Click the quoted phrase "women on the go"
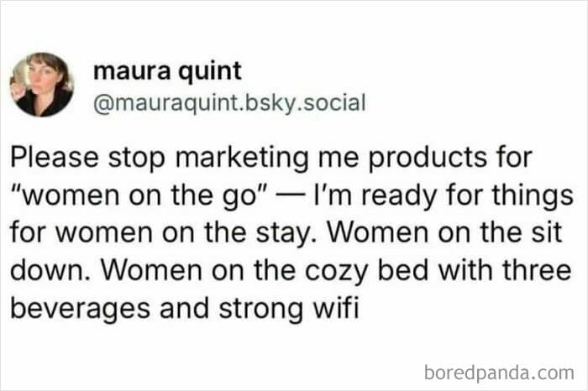 point(139,195)
